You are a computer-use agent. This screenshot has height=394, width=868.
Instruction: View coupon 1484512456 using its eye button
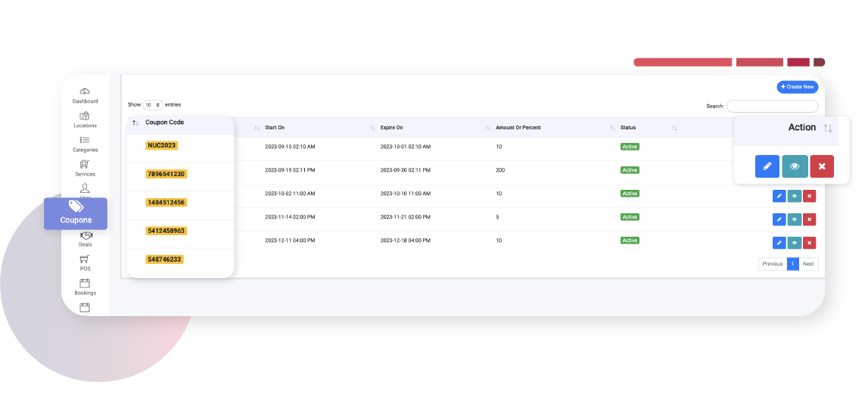pos(794,196)
